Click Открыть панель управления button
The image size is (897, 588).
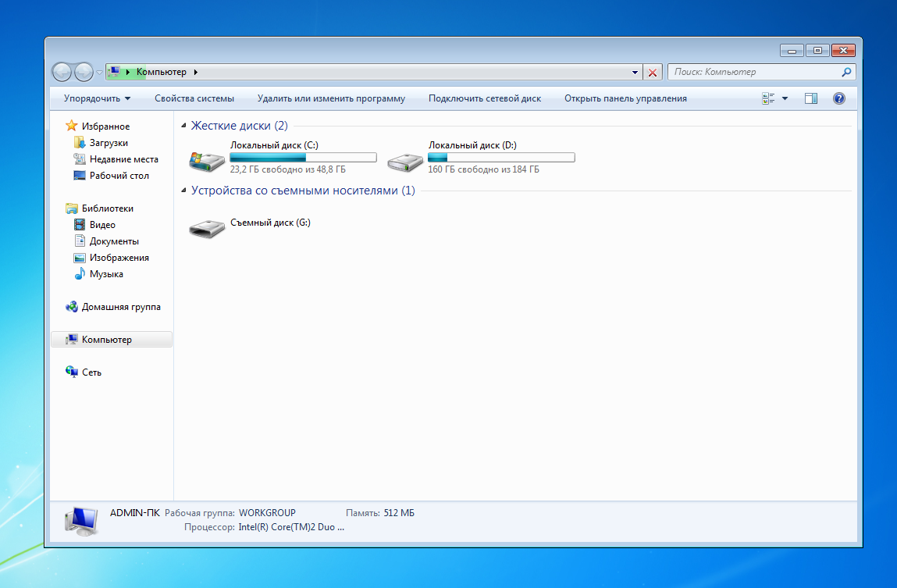[x=625, y=98]
